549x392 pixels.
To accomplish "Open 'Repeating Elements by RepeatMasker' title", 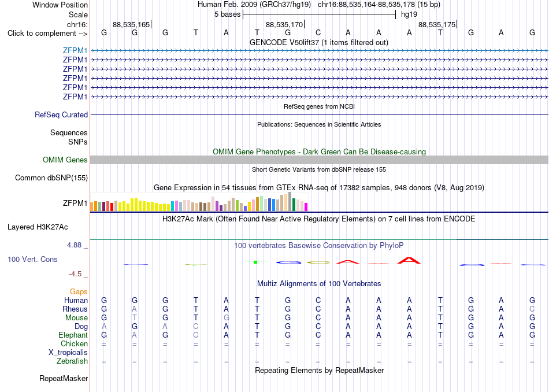I will tap(319, 371).
